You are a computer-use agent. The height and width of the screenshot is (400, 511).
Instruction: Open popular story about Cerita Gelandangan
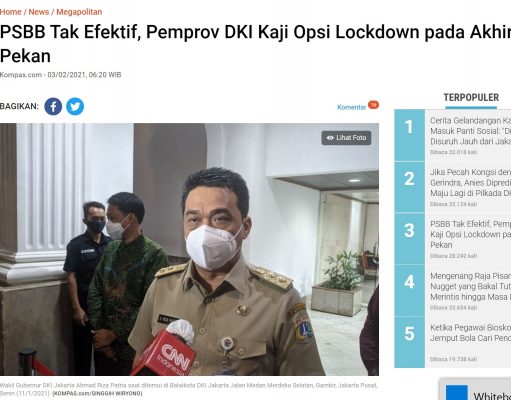[x=470, y=131]
